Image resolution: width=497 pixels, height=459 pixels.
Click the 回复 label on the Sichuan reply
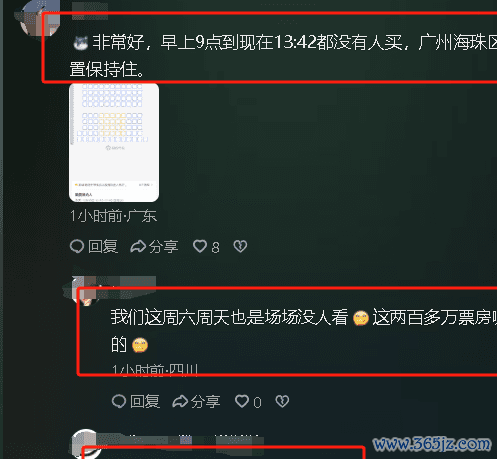(x=145, y=401)
